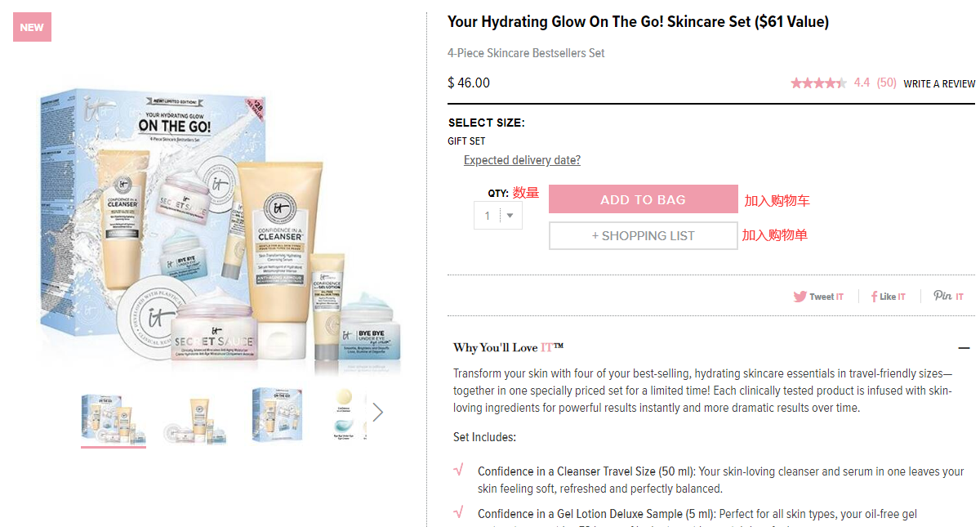Click the pink NEW badge
Screen dimensions: 980x527
[32, 27]
